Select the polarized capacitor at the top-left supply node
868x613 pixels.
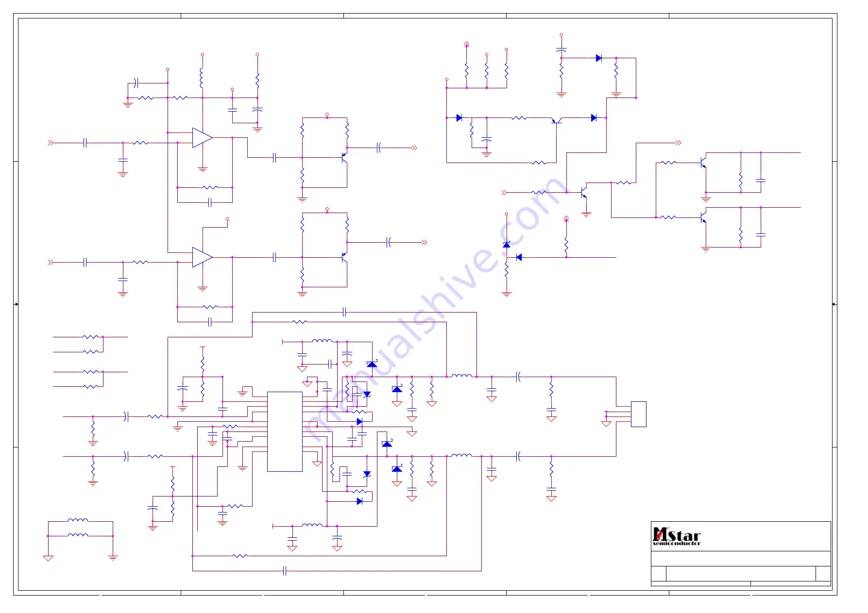point(136,83)
